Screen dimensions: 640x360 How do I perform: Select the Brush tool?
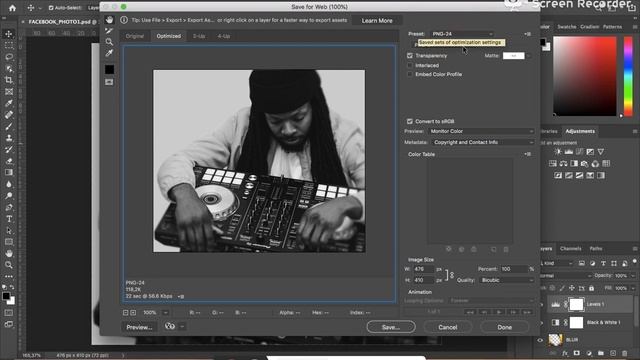tap(9, 126)
